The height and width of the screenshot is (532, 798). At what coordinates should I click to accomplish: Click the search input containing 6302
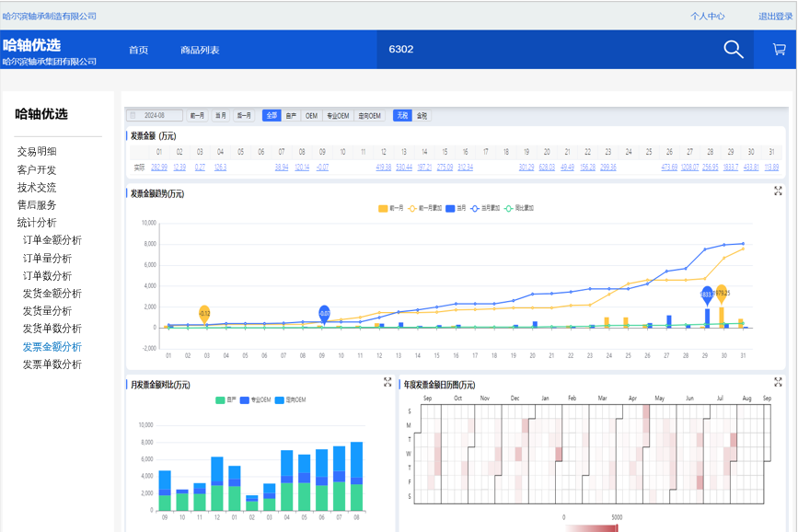coord(549,50)
